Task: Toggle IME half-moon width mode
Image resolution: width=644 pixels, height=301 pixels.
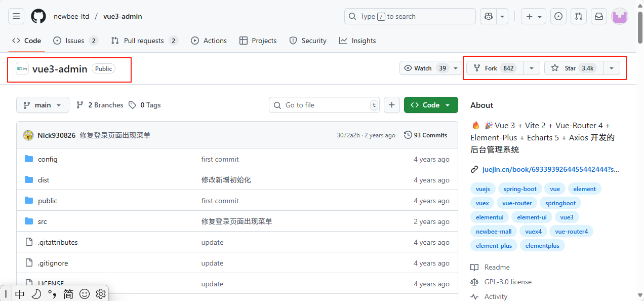Action: click(36, 293)
